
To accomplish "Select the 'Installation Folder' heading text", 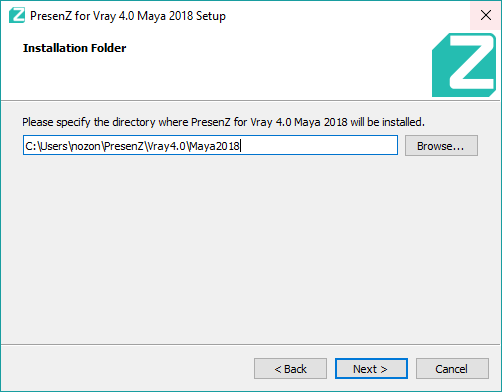I will [74, 48].
